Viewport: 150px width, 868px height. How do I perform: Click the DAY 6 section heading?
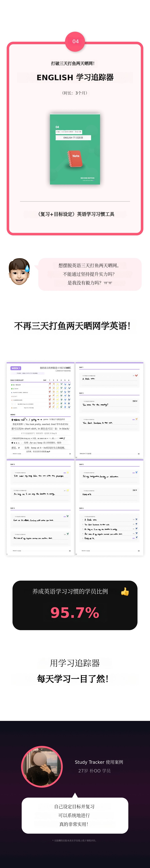(x=81, y=508)
